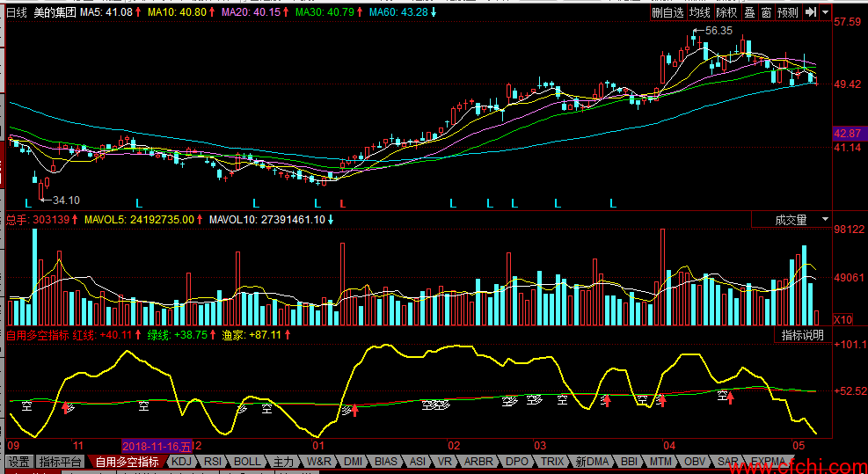The image size is (868, 474).
Task: Click the 49.42 price axis label
Action: 848,84
